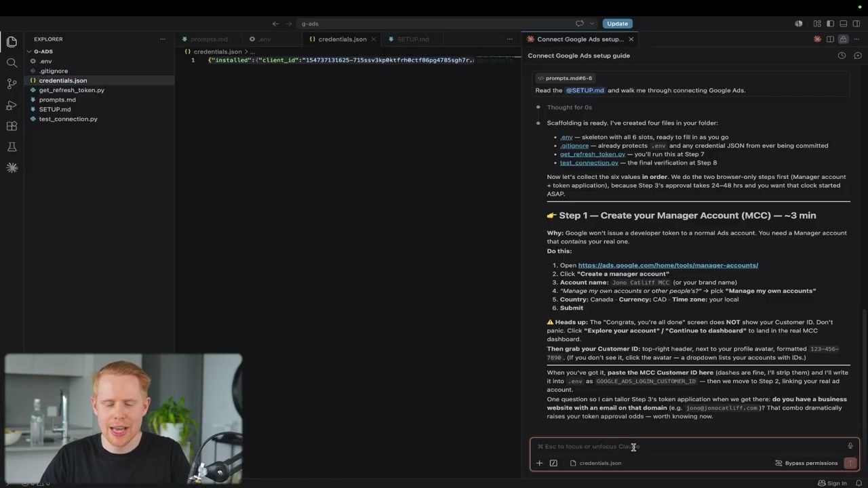The image size is (868, 488).
Task: Add attachment with plus icon
Action: pyautogui.click(x=539, y=464)
